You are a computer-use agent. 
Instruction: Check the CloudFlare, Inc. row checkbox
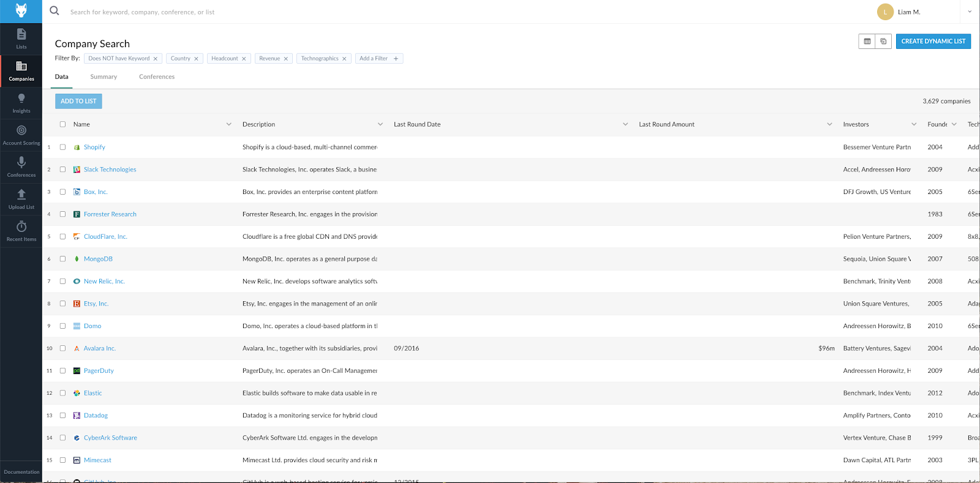coord(62,236)
